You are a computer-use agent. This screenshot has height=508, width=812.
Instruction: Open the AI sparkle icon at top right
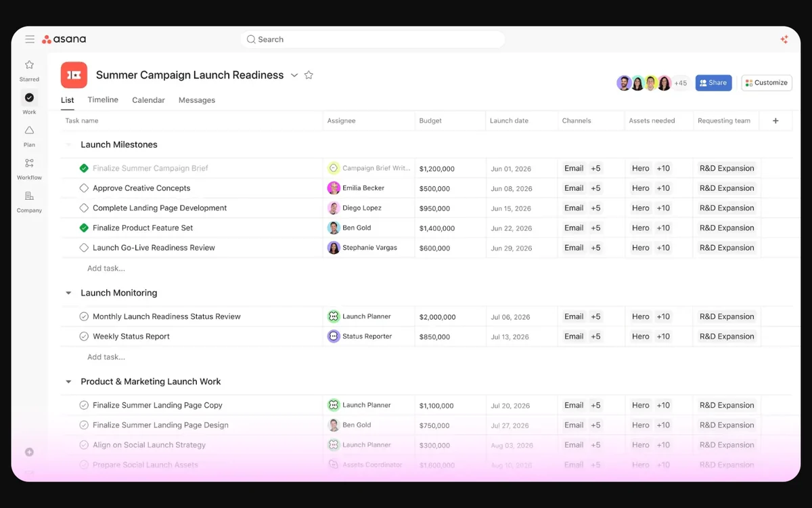click(784, 39)
